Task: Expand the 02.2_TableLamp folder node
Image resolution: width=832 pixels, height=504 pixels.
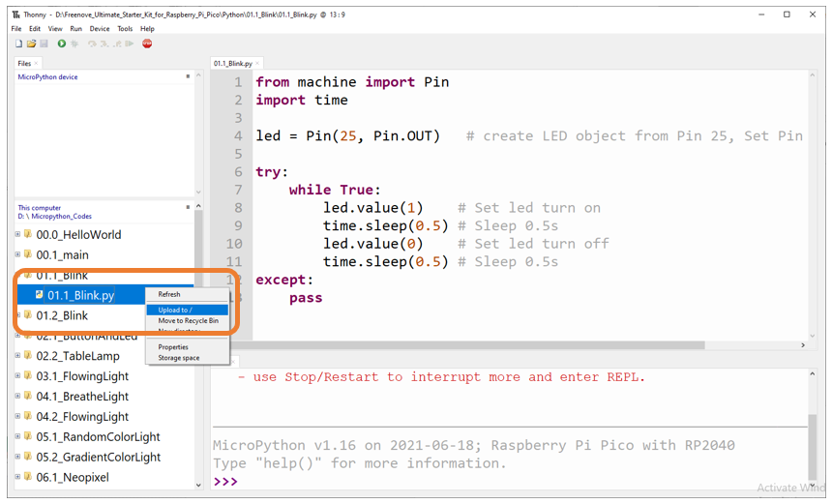Action: click(x=17, y=355)
